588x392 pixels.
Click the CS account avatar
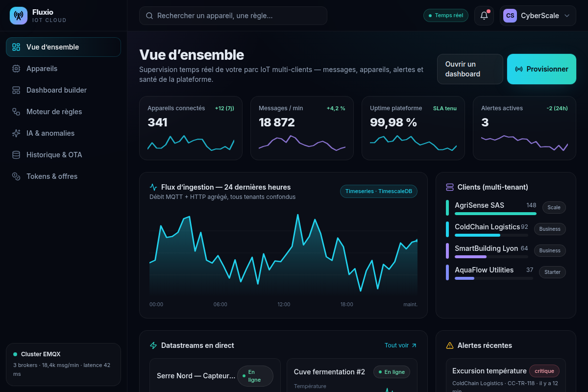(x=510, y=16)
